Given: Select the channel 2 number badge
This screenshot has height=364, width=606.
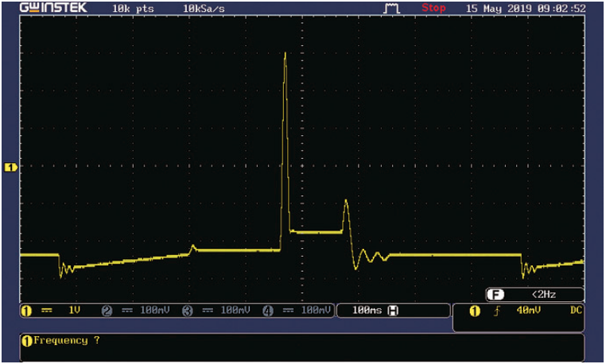Looking at the screenshot, I should [107, 311].
